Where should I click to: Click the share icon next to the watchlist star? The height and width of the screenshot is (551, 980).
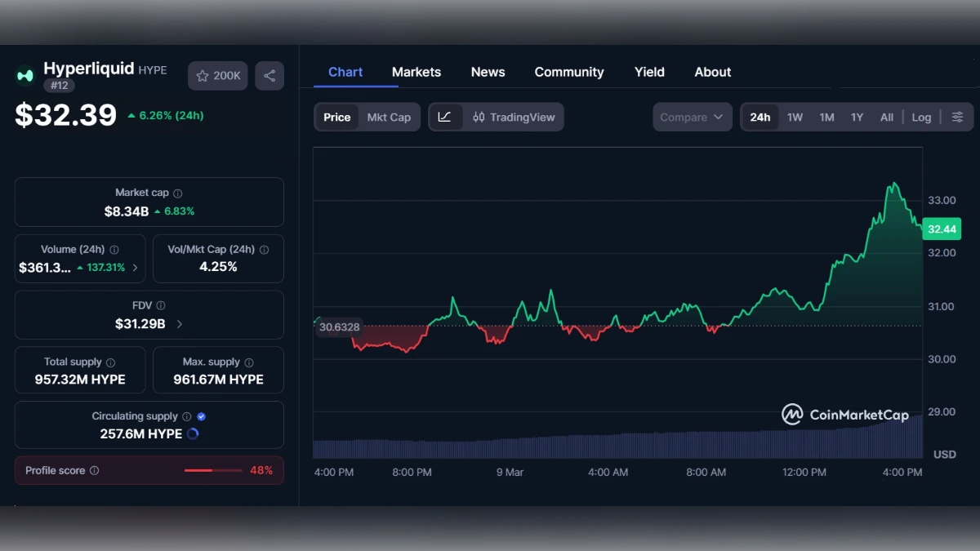click(269, 75)
